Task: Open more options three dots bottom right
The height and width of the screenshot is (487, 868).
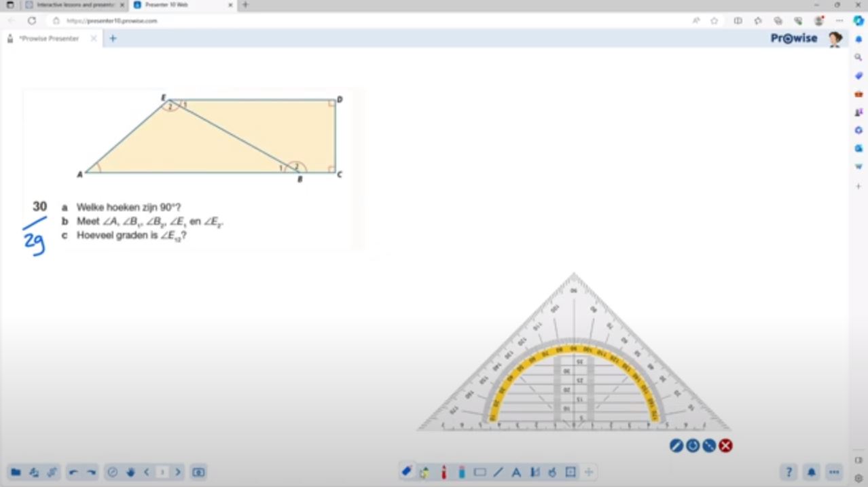Action: tap(835, 472)
